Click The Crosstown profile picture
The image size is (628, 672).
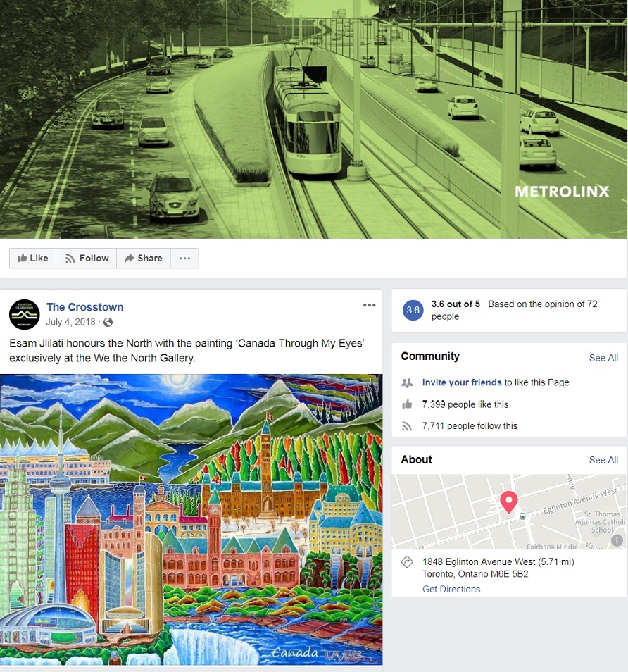pos(25,314)
